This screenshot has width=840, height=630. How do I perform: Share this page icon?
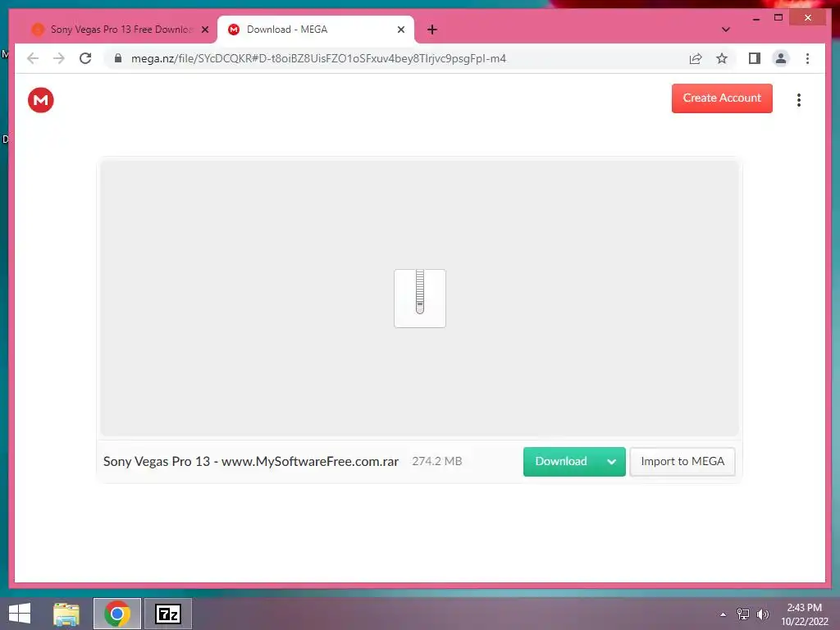696,58
